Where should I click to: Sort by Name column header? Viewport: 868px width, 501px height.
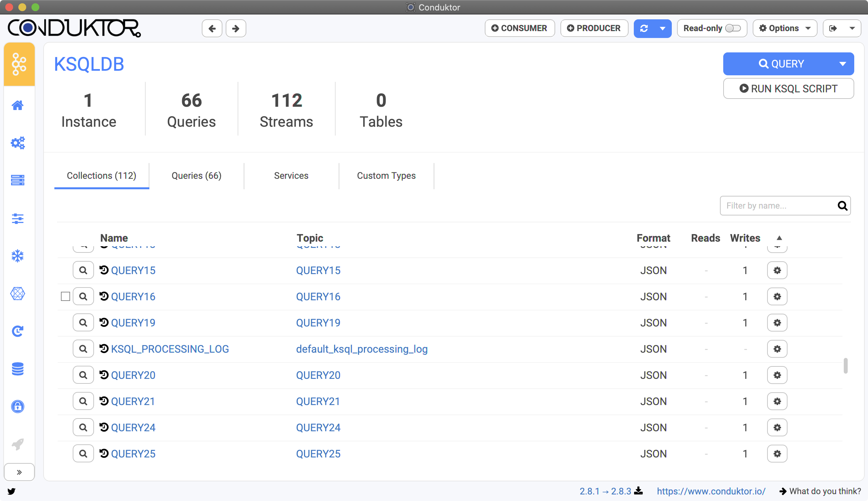pyautogui.click(x=114, y=238)
